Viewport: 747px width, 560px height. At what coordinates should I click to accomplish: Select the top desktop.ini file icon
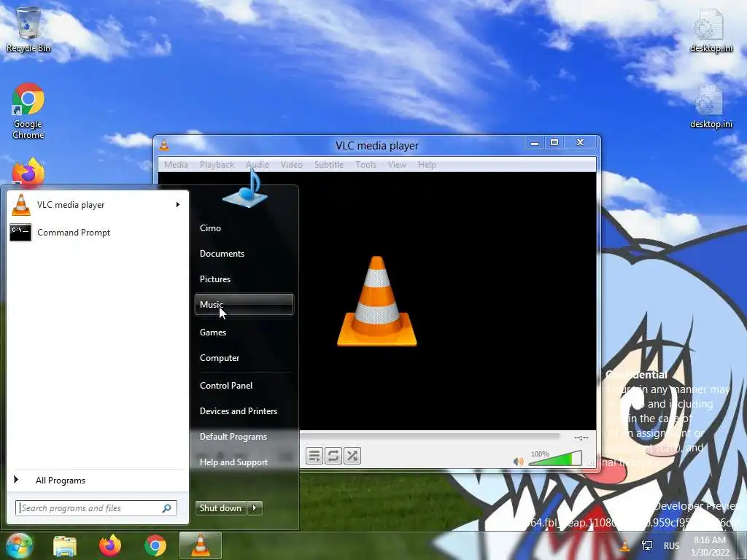tap(711, 29)
